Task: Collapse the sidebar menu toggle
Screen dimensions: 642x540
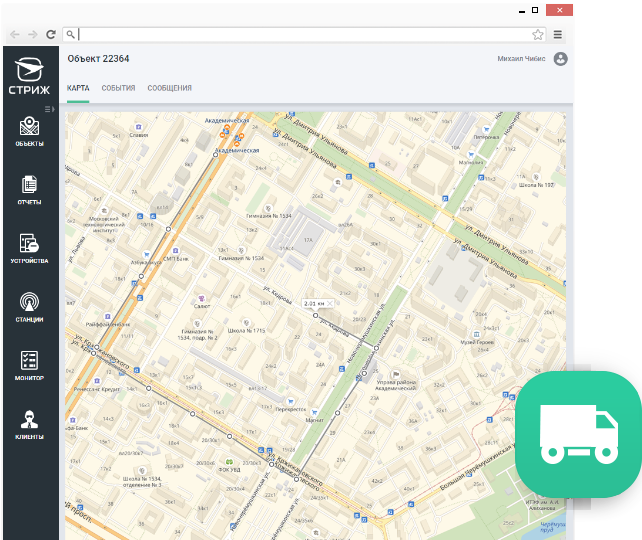Action: click(x=50, y=108)
